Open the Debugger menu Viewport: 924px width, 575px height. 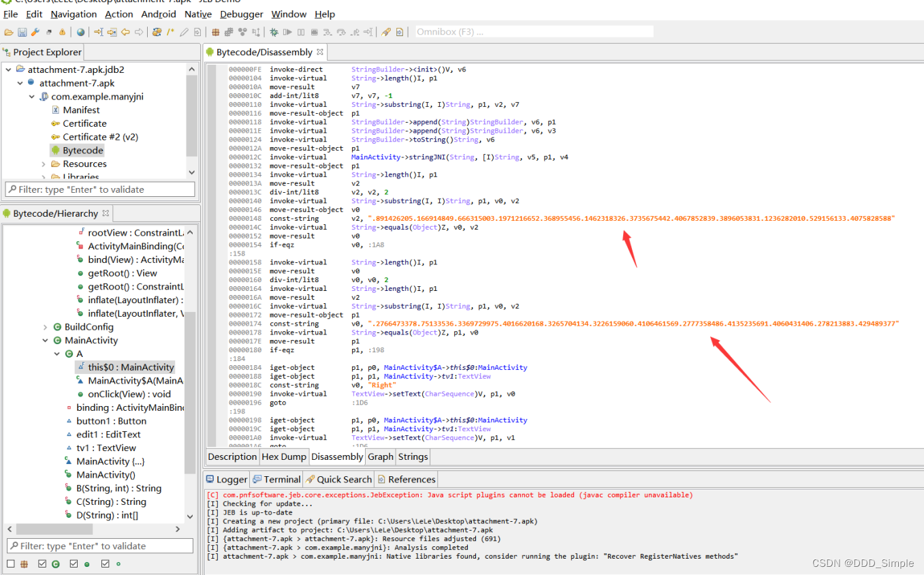[242, 14]
